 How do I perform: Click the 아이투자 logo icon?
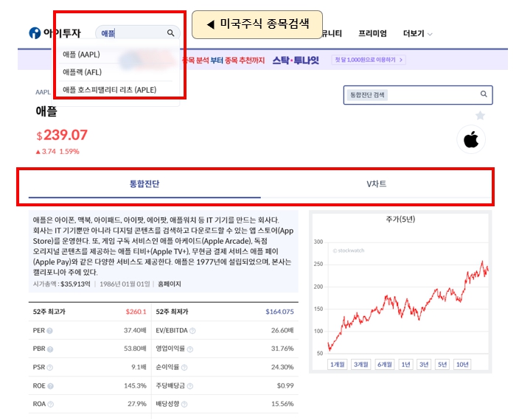coord(35,32)
